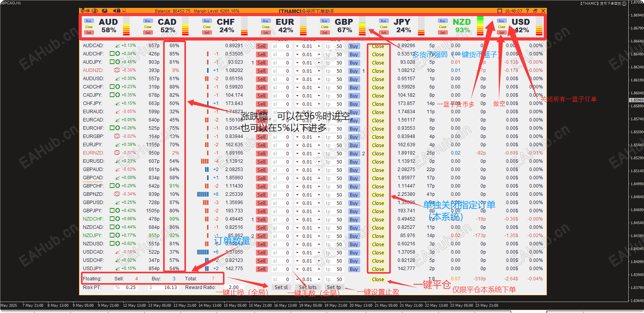Click the EURUSD green arrow icon
The width and height of the screenshot is (644, 313).
coord(117,161)
